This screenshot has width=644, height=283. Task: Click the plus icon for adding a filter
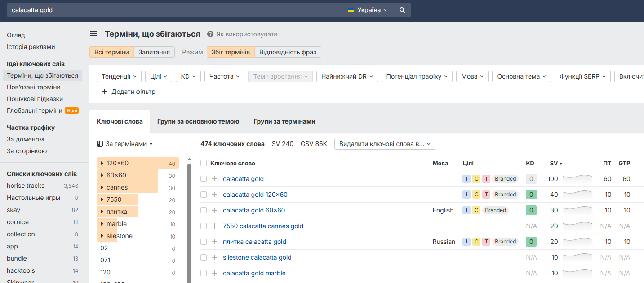(x=105, y=92)
